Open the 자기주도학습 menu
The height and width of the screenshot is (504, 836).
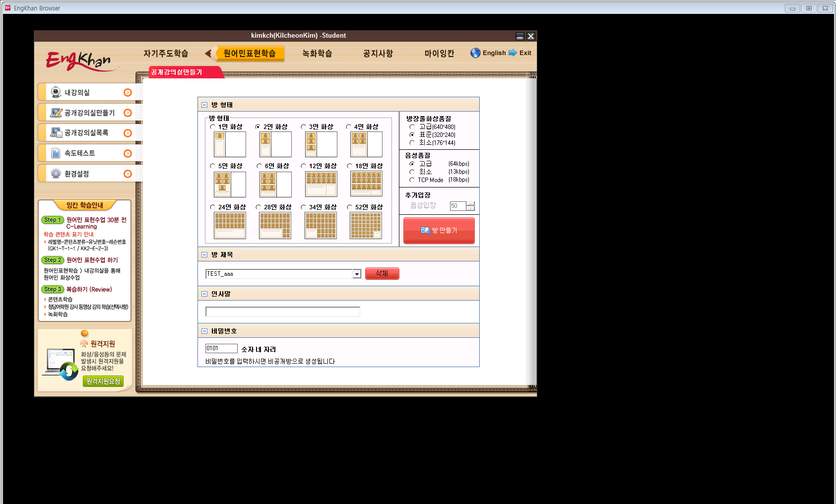pyautogui.click(x=166, y=53)
